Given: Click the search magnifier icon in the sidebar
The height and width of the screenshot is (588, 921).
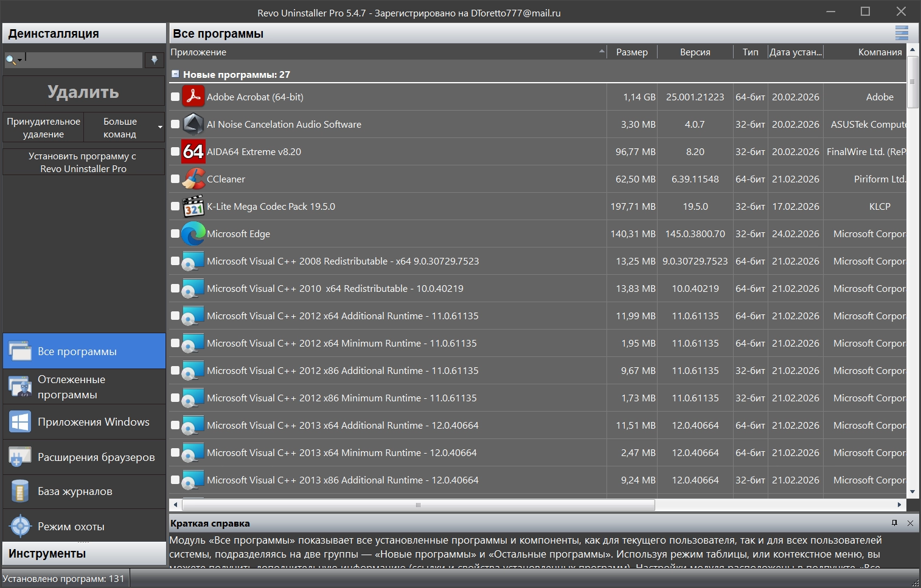Looking at the screenshot, I should coord(12,60).
